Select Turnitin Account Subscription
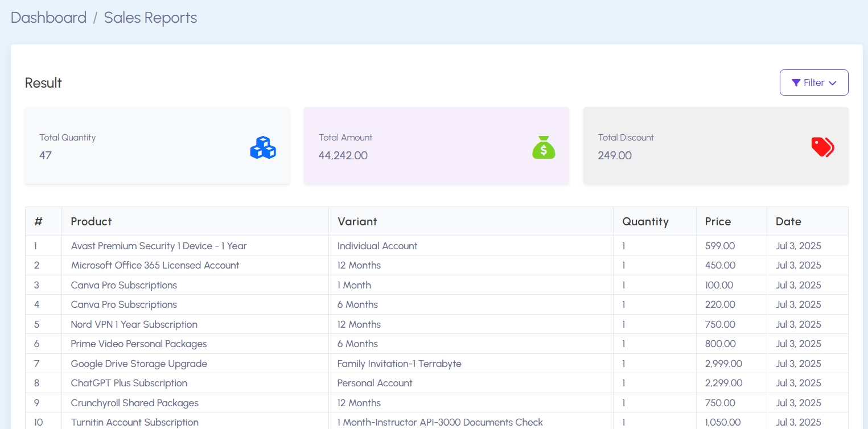The image size is (868, 429). (x=135, y=422)
